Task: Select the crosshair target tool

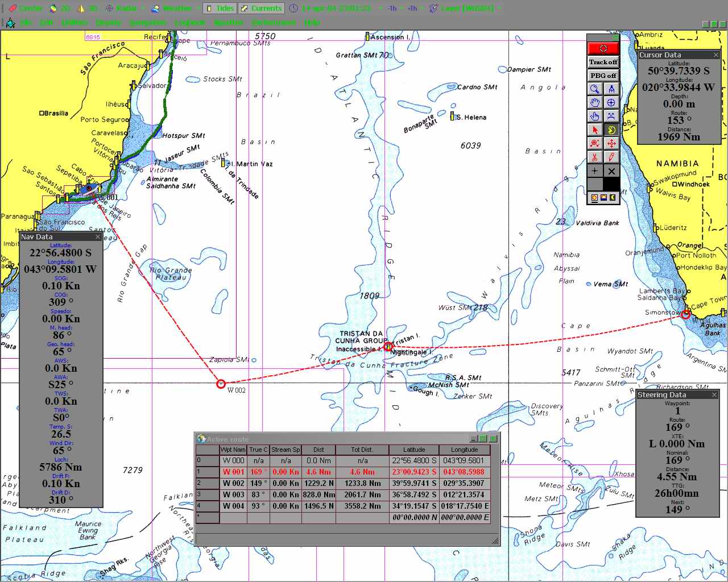Action: (611, 102)
